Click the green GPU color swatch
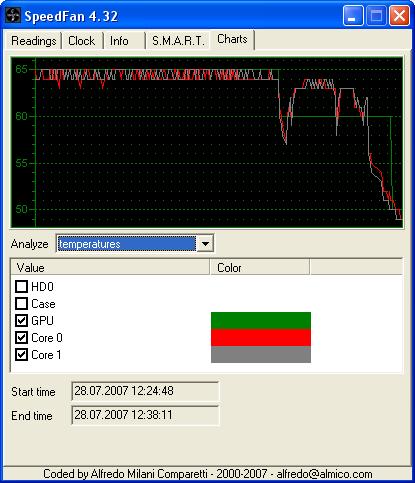Image resolution: width=415 pixels, height=483 pixels. click(261, 320)
